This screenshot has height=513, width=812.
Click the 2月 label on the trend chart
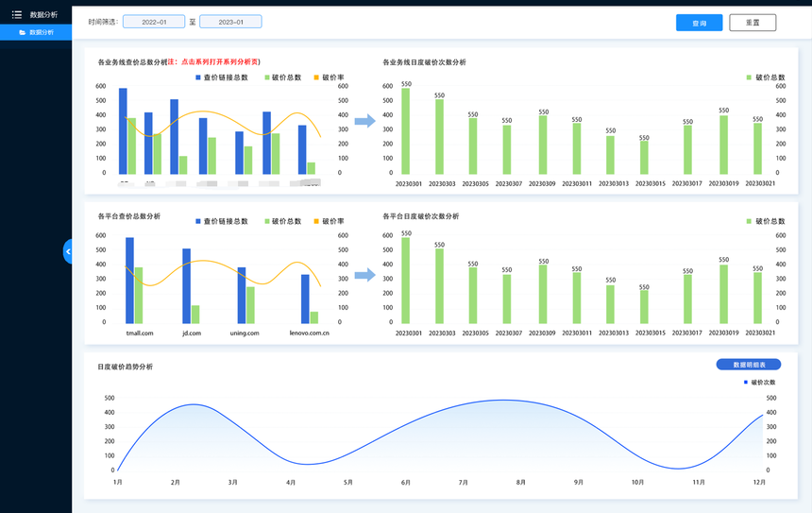[x=175, y=483]
